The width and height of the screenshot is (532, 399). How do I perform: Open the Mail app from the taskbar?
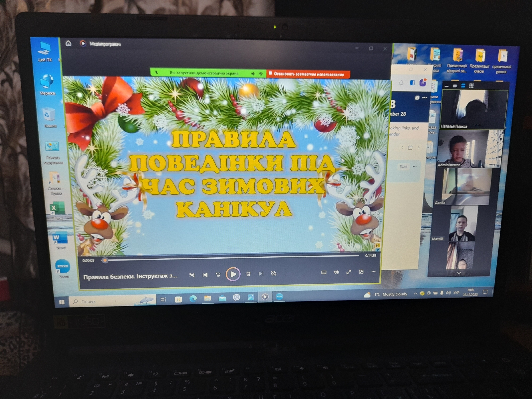pyautogui.click(x=222, y=298)
